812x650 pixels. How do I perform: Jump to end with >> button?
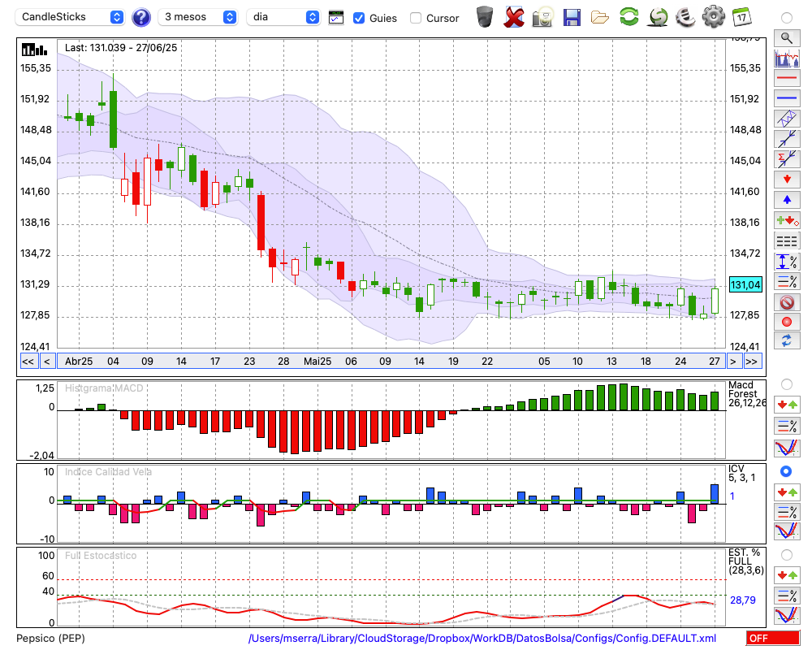(752, 362)
